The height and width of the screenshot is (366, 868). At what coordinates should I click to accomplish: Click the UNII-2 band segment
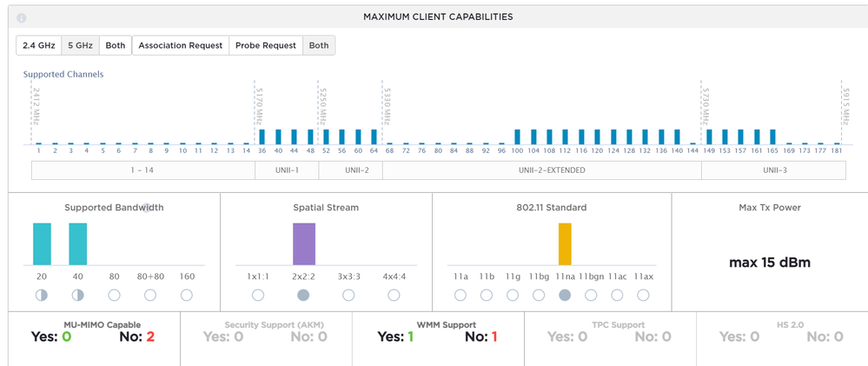click(350, 170)
